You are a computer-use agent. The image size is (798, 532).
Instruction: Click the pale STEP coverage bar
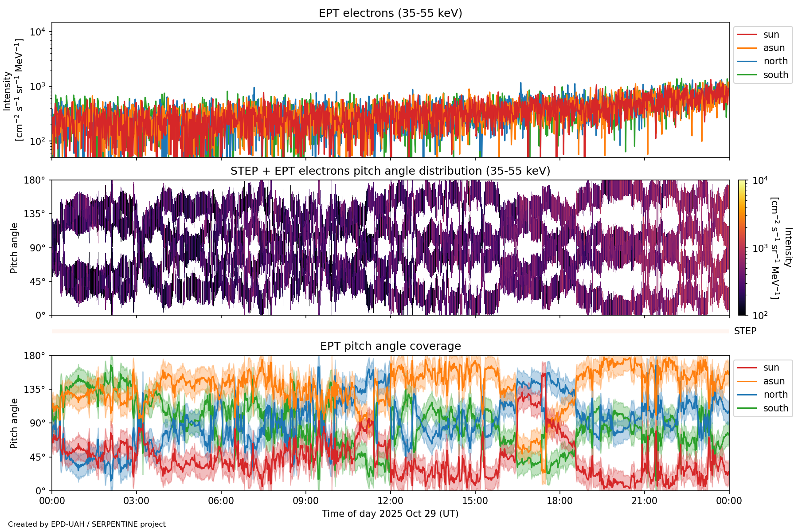pos(390,331)
